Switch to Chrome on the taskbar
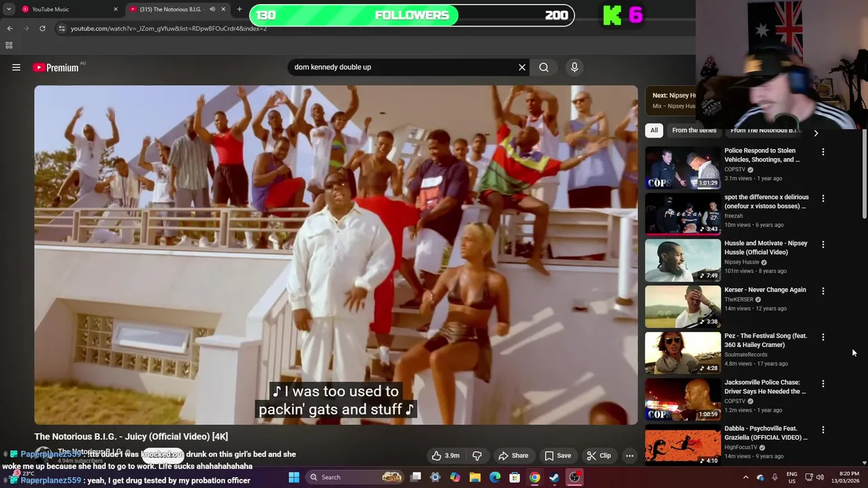868x488 pixels. click(534, 477)
